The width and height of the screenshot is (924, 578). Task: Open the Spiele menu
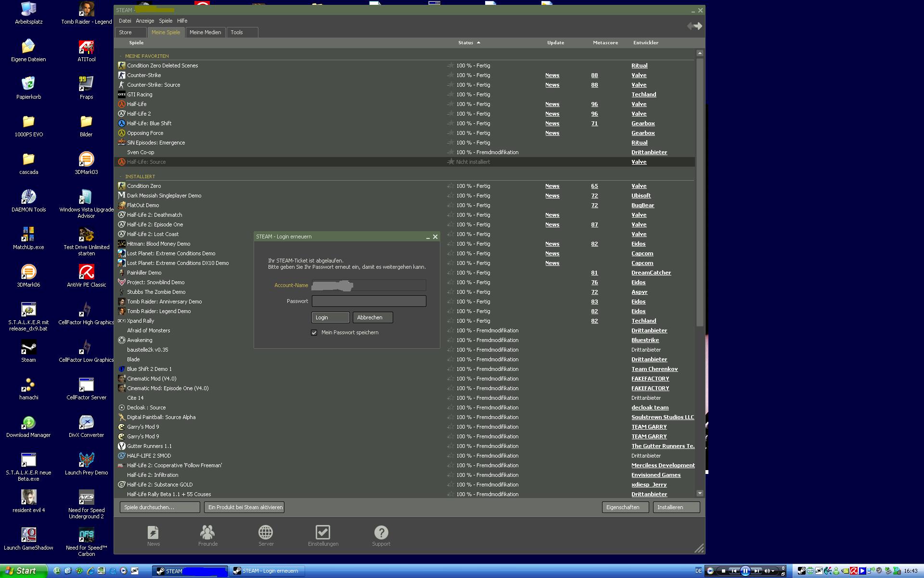click(166, 21)
